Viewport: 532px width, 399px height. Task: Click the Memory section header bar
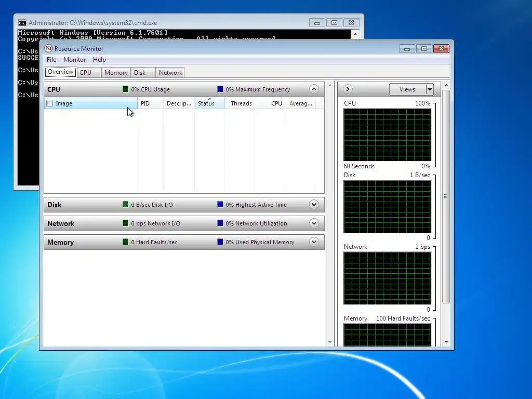(184, 242)
